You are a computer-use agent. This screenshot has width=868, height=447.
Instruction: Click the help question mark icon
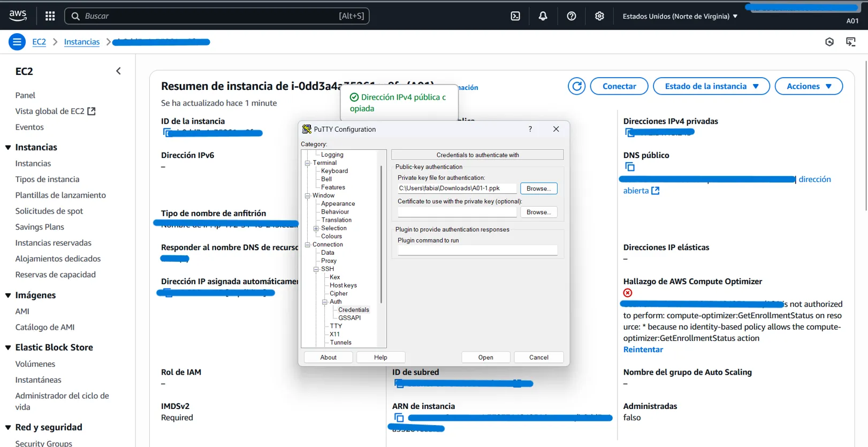(x=571, y=16)
